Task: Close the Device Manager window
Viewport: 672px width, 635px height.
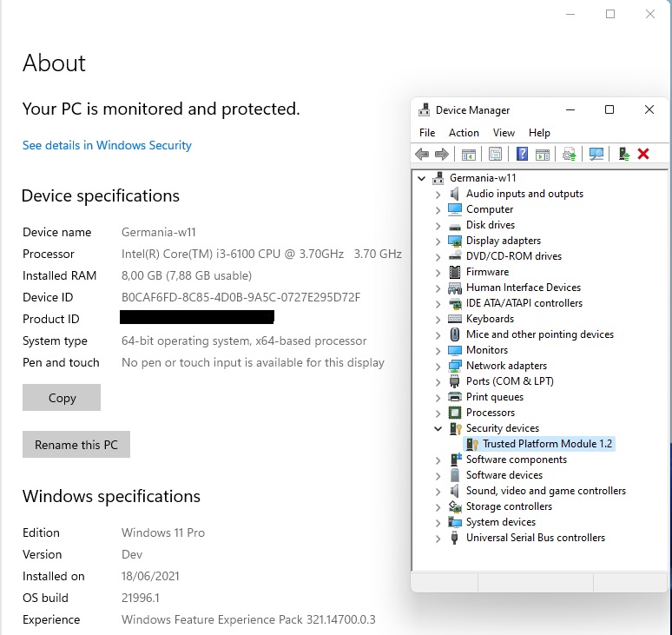Action: click(x=649, y=109)
